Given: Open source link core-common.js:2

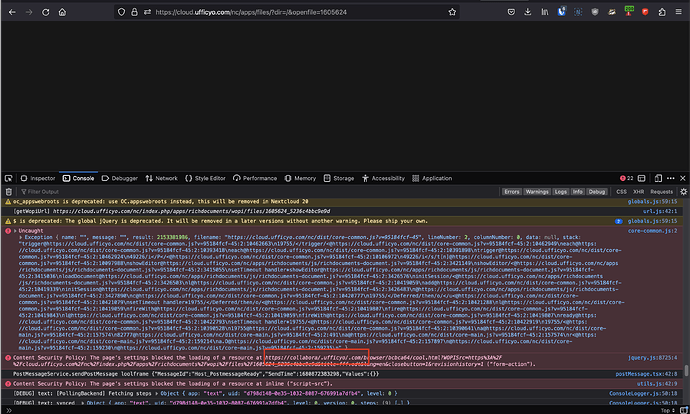Looking at the screenshot, I should [652, 231].
